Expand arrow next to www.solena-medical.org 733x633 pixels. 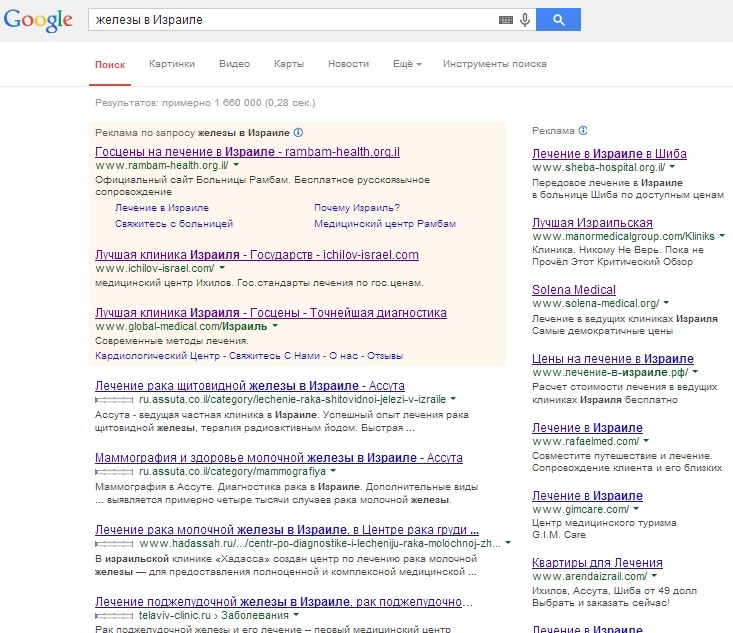pos(666,303)
